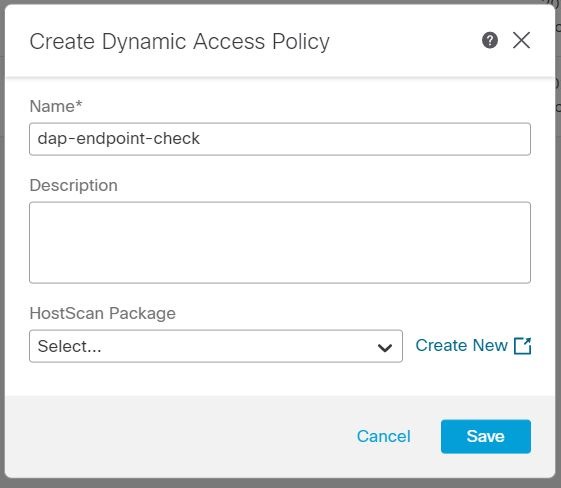Click the blank space below the HostScan dropdown

[280, 379]
